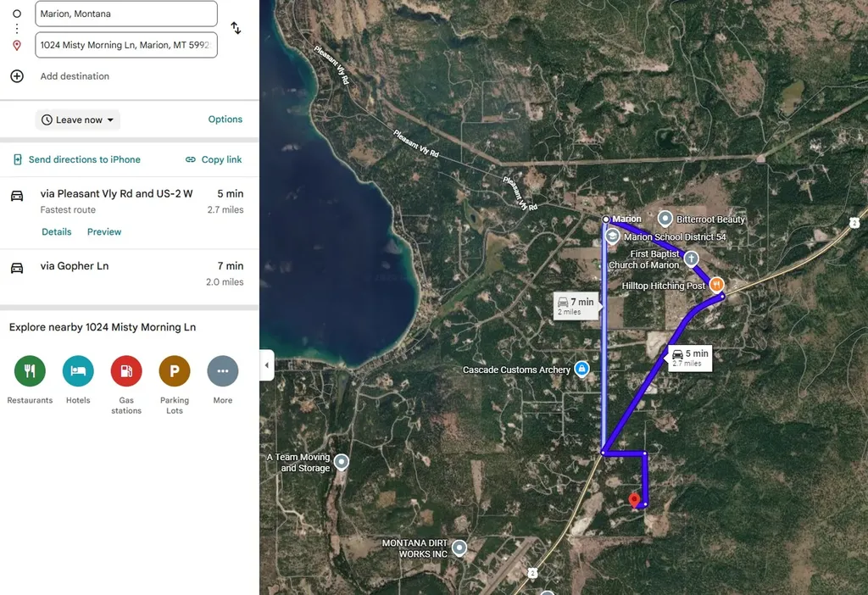Image resolution: width=868 pixels, height=595 pixels.
Task: Open Details for the fastest route
Action: (x=57, y=232)
